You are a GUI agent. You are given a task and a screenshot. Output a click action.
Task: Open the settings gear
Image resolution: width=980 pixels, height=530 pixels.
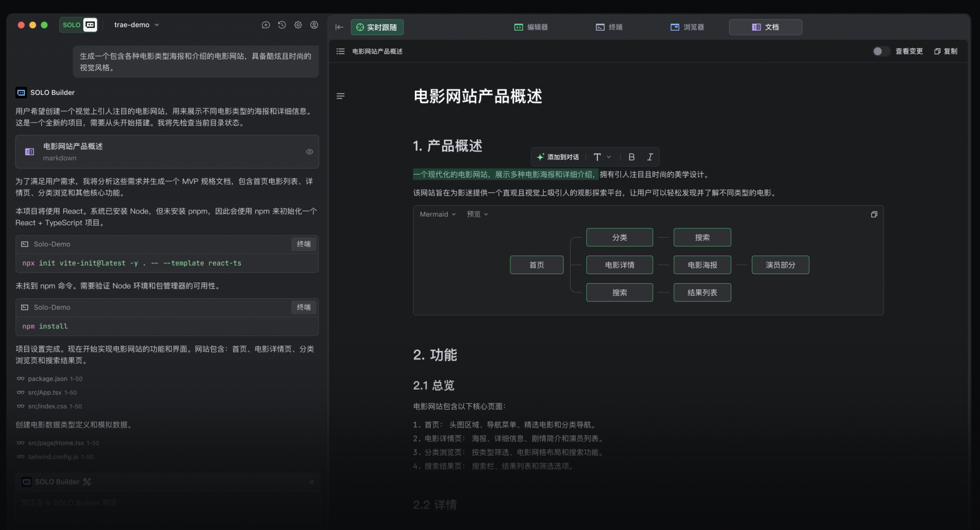[298, 25]
